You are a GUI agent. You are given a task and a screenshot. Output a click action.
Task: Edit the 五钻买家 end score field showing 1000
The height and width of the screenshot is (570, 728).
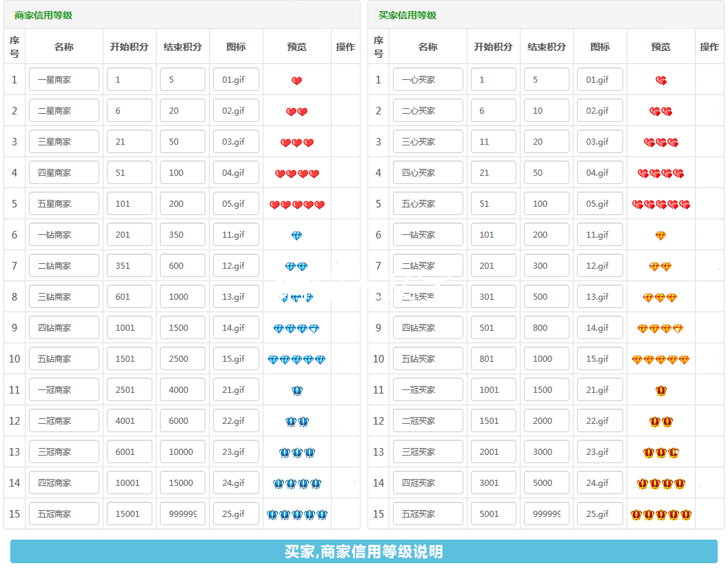546,358
